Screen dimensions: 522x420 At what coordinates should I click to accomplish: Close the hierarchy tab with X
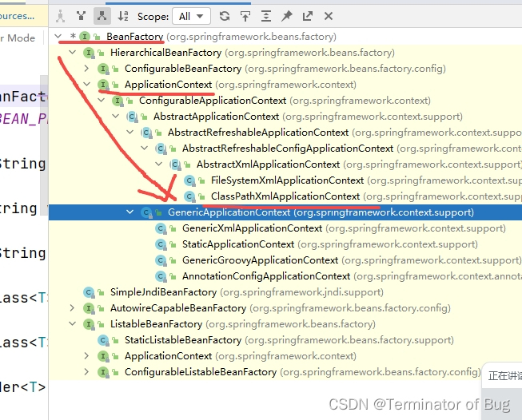[x=329, y=16]
